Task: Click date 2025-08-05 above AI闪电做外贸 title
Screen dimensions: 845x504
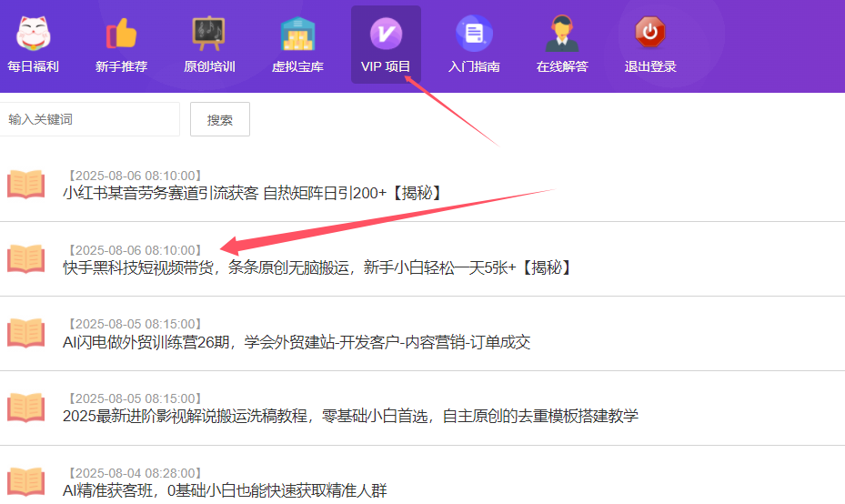Action: coord(135,324)
